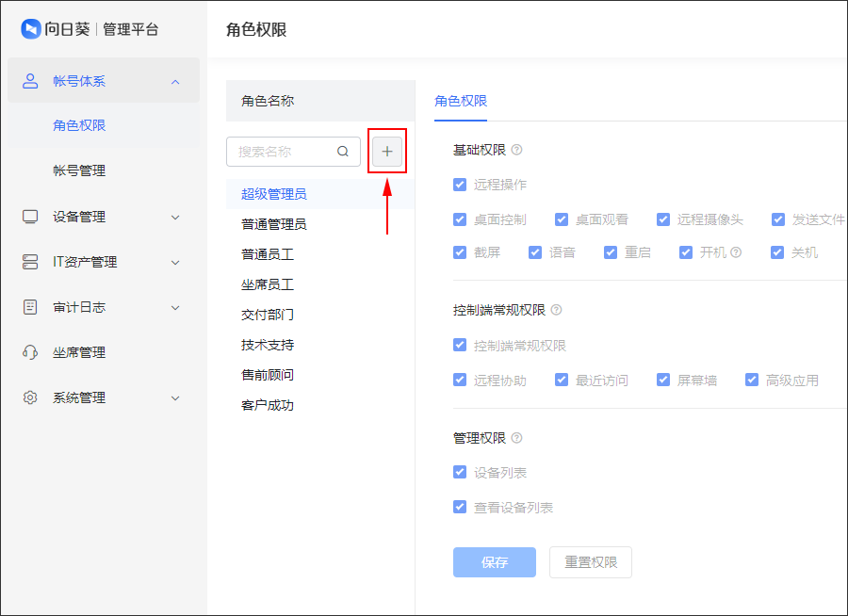Click the 向日葵 logo icon
Viewport: 848px width, 616px height.
[x=31, y=28]
